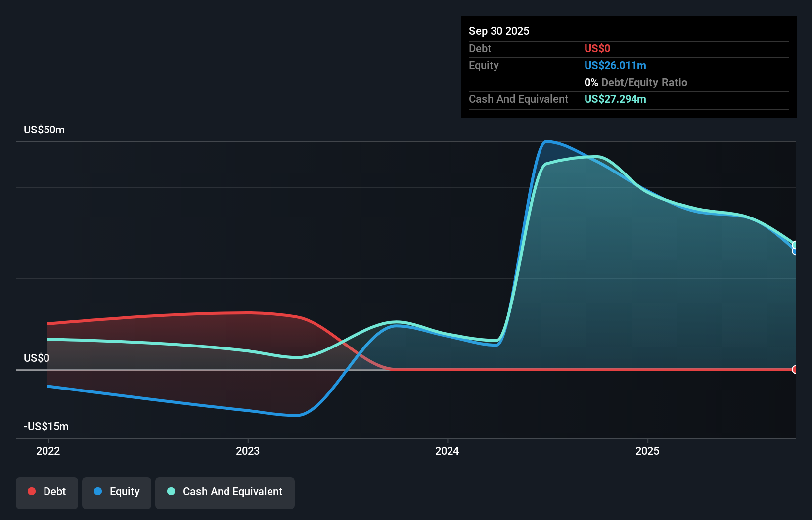Select the teal cash endpoint marker at chart edge

795,245
